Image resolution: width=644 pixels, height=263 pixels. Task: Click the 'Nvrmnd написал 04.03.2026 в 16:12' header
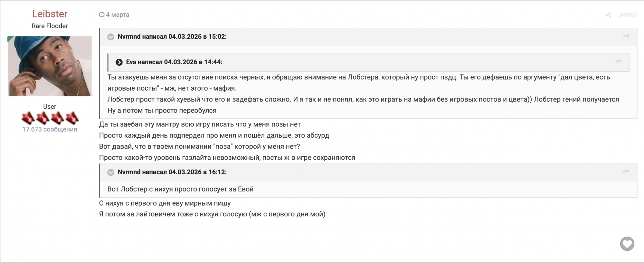(172, 172)
